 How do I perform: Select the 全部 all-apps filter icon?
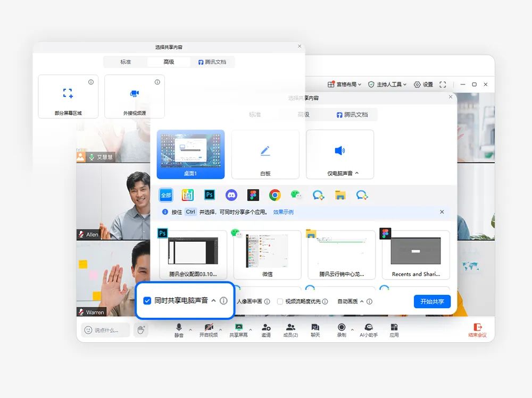coord(166,195)
